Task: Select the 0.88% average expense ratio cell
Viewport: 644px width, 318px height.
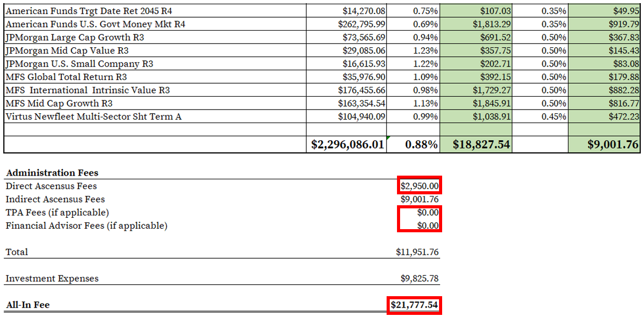Action: click(420, 144)
